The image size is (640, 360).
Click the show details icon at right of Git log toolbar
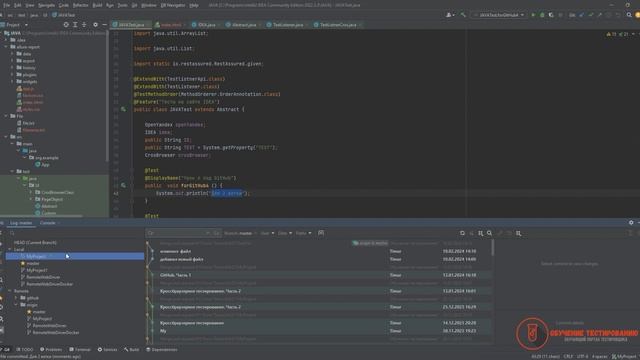pyautogui.click(x=518, y=233)
